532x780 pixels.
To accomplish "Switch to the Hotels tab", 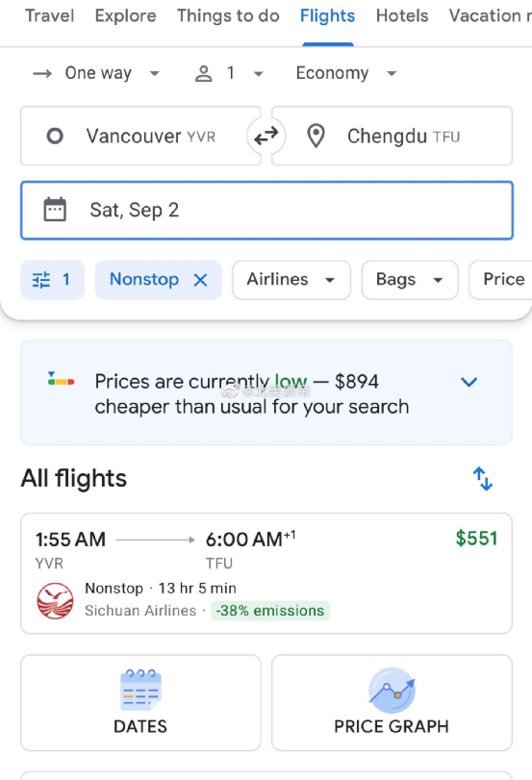I will pos(402,16).
